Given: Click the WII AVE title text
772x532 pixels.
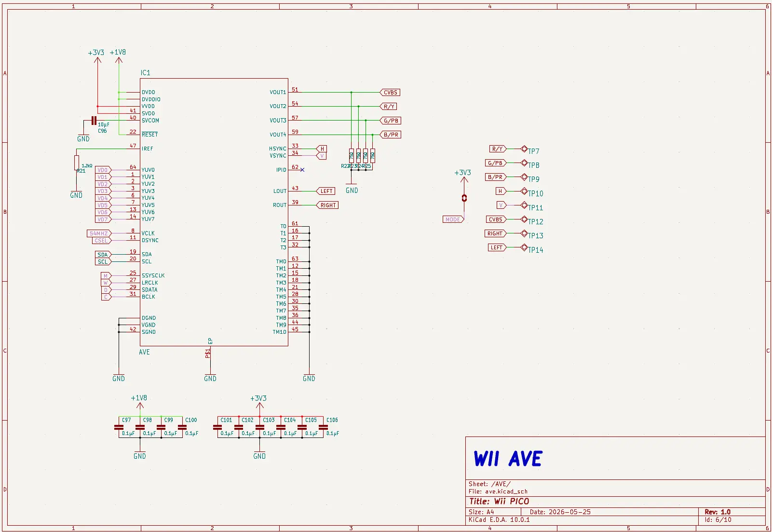Looking at the screenshot, I should click(508, 459).
